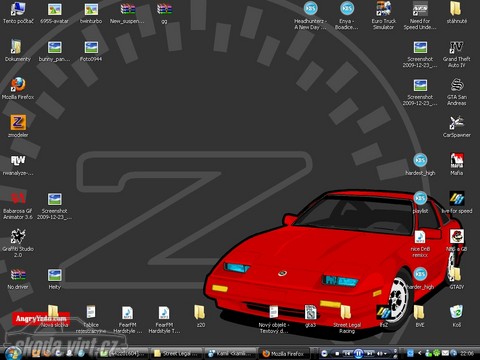This screenshot has height=360, width=480.
Task: Pause playback in the taskbar media player
Action: (x=359, y=353)
